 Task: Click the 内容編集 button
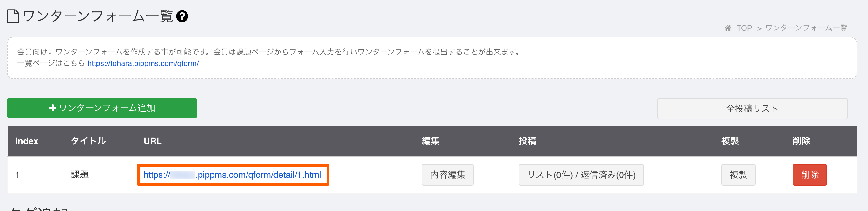tap(447, 175)
